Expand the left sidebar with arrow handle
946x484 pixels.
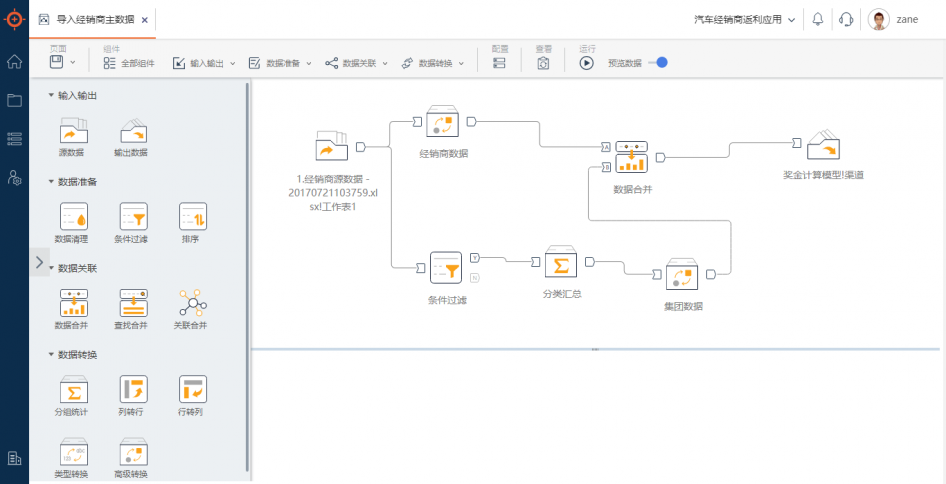39,262
